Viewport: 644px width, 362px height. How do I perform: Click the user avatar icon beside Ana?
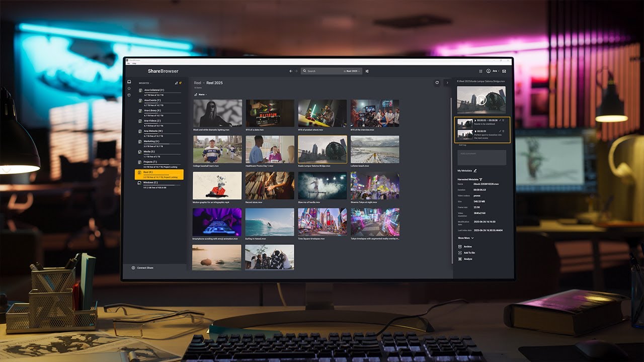488,71
